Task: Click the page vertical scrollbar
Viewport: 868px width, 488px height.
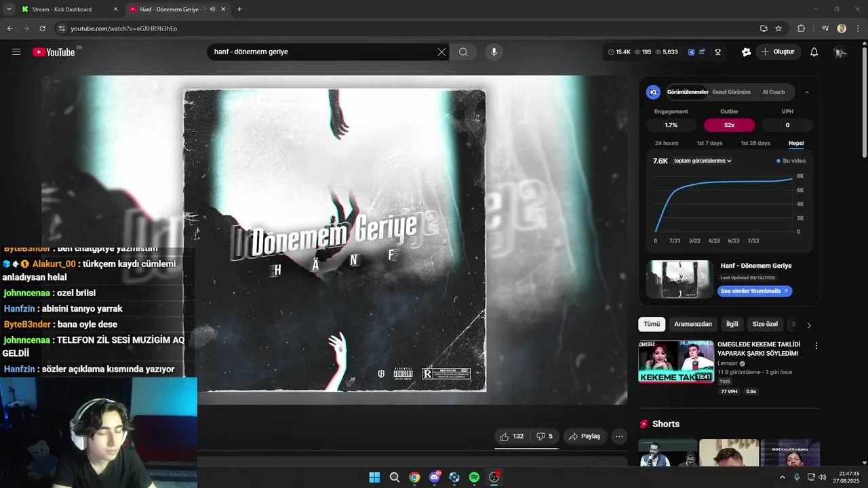Action: tap(865, 102)
